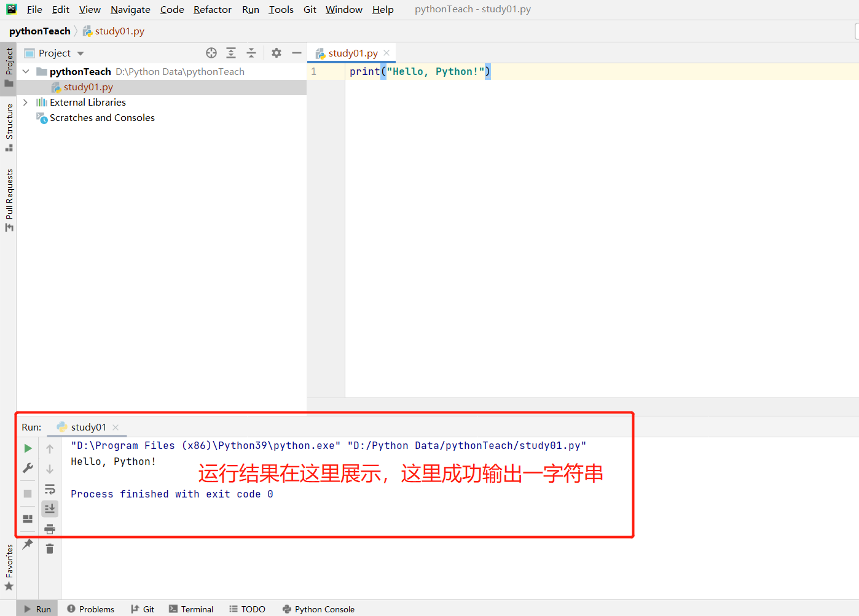This screenshot has height=616, width=859.
Task: Expand External Libraries node
Action: (x=25, y=102)
